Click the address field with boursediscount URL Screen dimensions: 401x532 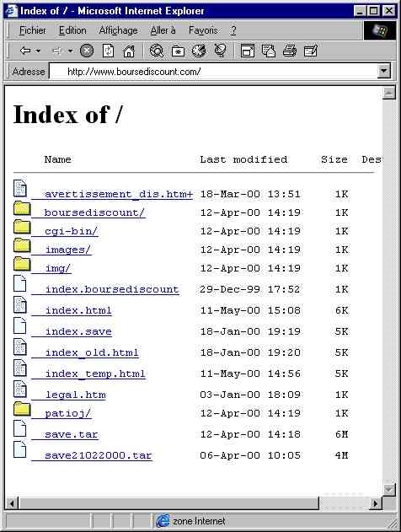(x=214, y=72)
